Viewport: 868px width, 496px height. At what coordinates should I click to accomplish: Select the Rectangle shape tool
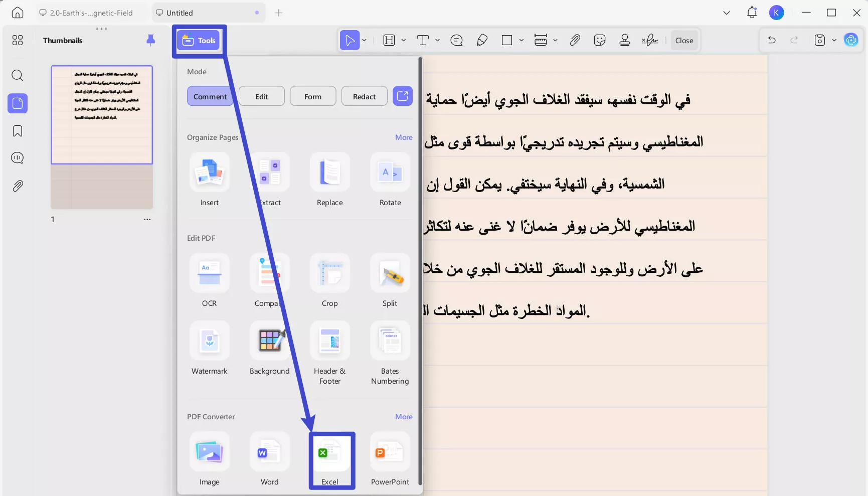tap(507, 40)
